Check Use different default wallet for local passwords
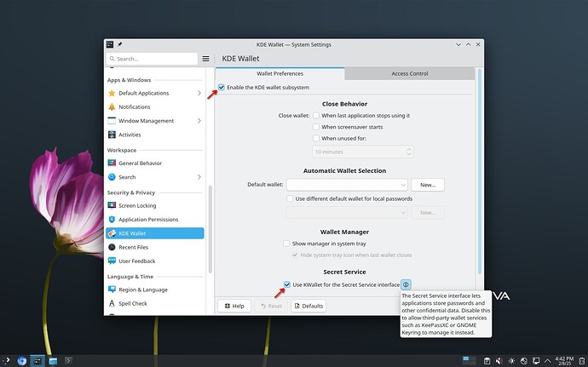The height and width of the screenshot is (367, 588). coord(290,198)
